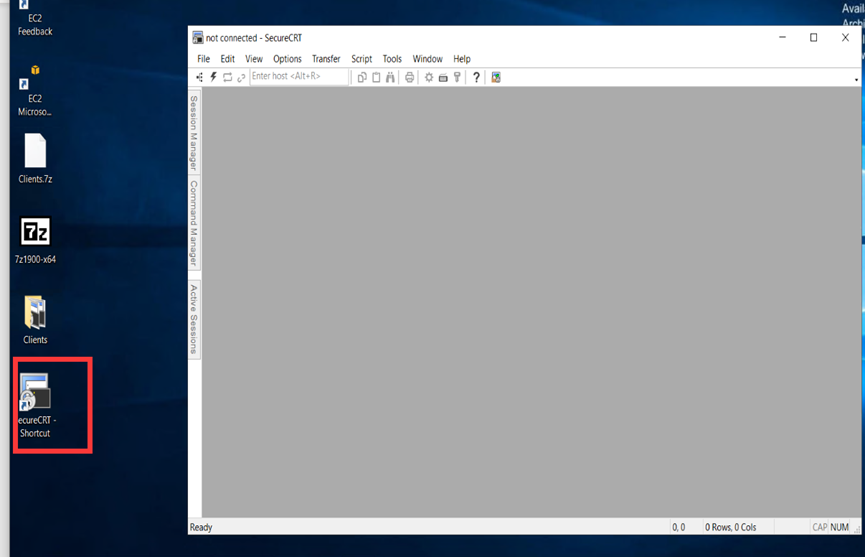The width and height of the screenshot is (865, 557).
Task: Open the File menu
Action: pos(203,59)
